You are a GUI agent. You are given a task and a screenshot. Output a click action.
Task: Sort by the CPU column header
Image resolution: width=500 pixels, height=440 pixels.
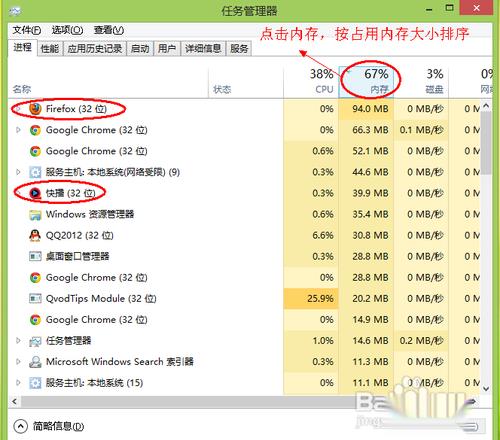click(x=311, y=82)
